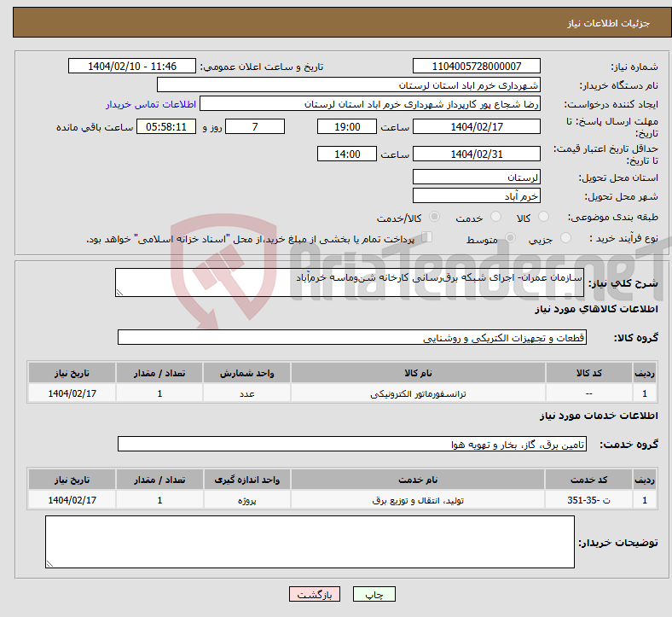672x617 pixels.
Task: Select the جزیی purchase type radio
Action: (x=565, y=238)
